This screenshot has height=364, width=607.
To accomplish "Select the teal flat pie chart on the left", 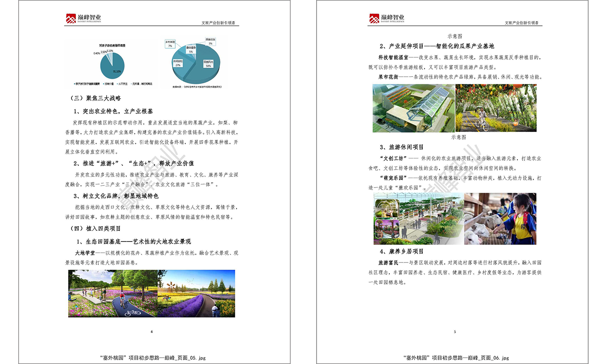I will coord(112,66).
